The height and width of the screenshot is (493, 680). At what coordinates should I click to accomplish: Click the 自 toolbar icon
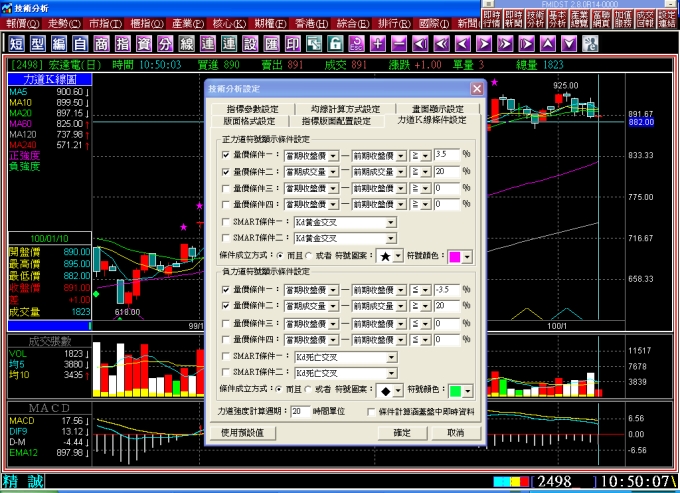coord(80,43)
